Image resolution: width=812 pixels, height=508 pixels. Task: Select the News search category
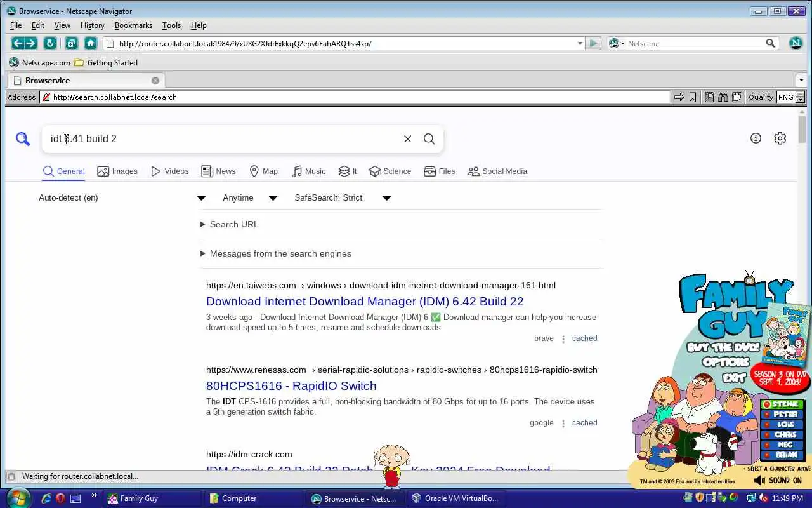[x=218, y=171]
